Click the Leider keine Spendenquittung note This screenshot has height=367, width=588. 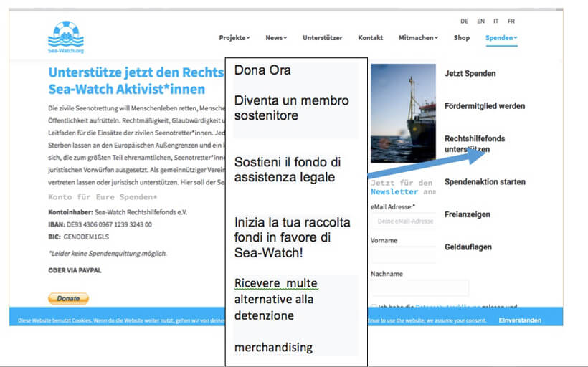pos(108,254)
